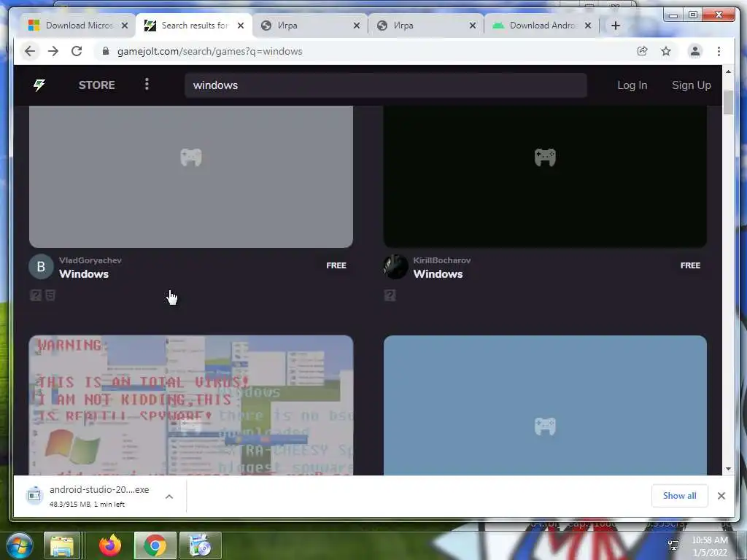This screenshot has width=747, height=560.
Task: Open the installer program taskbar icon
Action: (200, 545)
